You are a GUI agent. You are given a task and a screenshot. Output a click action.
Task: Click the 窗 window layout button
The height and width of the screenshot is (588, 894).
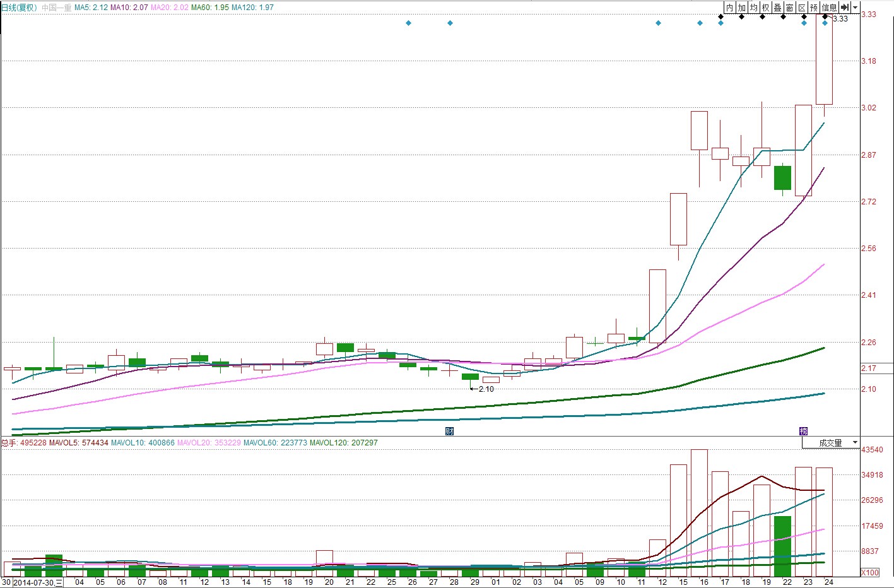click(790, 8)
